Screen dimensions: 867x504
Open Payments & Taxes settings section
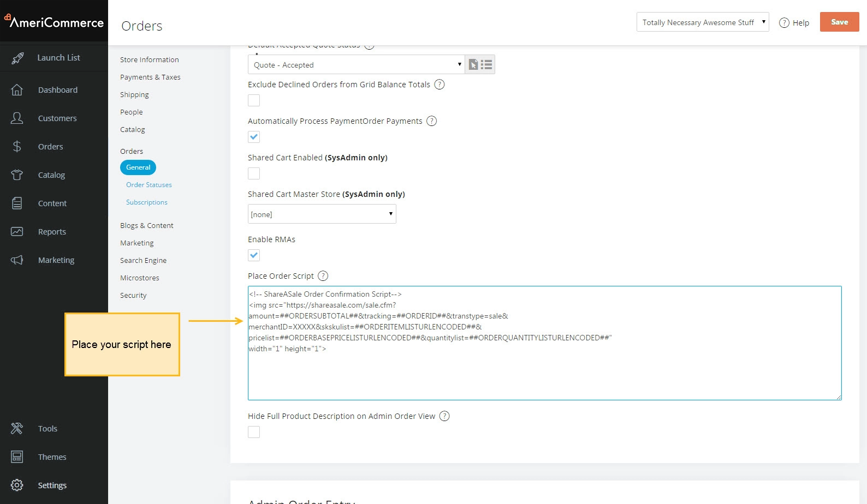click(x=150, y=77)
